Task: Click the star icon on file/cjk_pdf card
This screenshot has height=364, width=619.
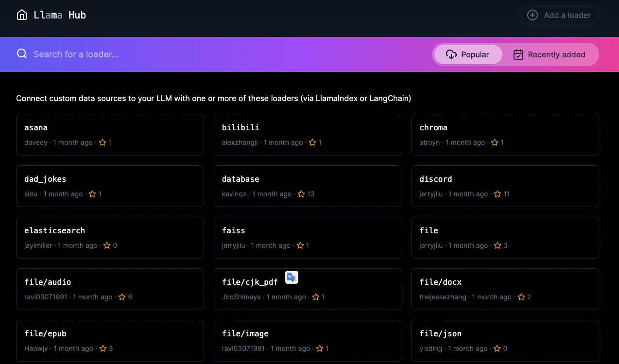Action: pos(315,297)
